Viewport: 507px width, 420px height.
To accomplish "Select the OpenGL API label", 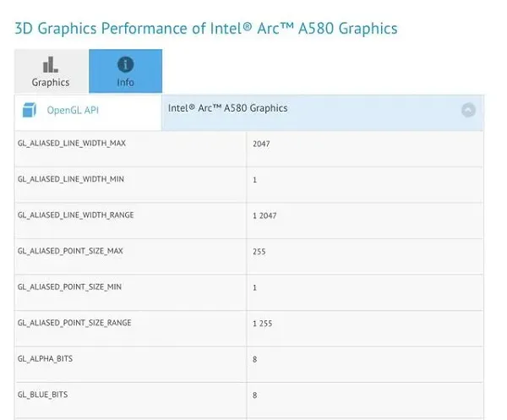I will coord(73,110).
